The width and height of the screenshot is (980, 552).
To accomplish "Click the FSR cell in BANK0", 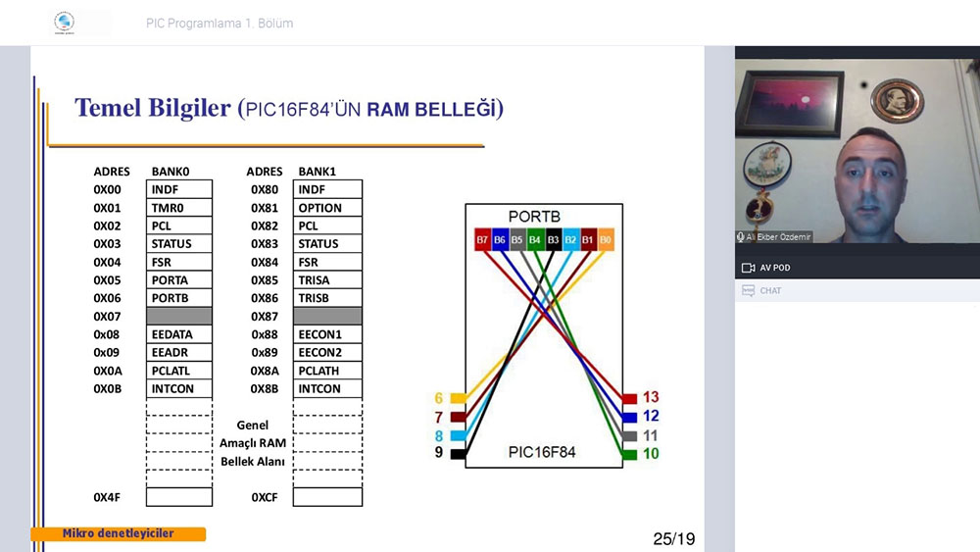I will coord(179,262).
